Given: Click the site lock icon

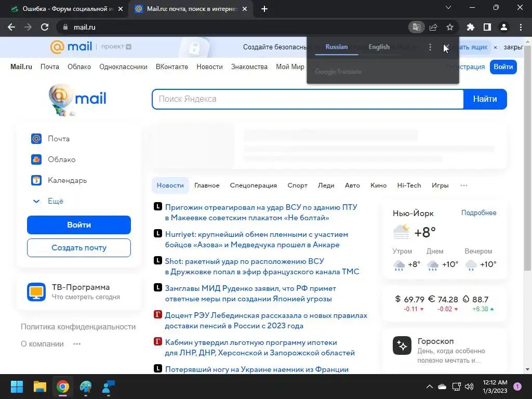Looking at the screenshot, I should click(x=65, y=27).
